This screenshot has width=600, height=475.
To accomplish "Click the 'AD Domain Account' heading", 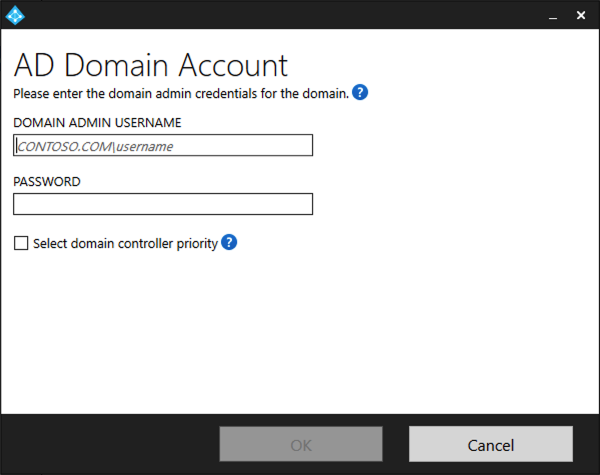I will 150,65.
